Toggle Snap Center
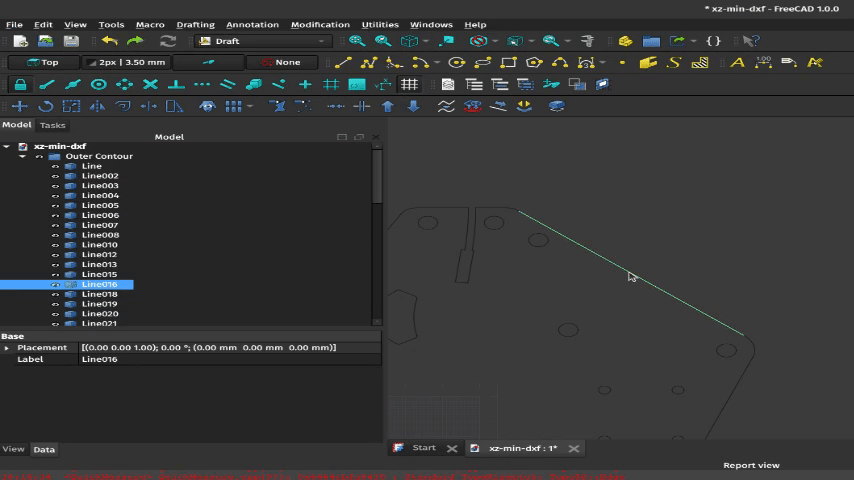Image resolution: width=854 pixels, height=480 pixels. click(99, 84)
